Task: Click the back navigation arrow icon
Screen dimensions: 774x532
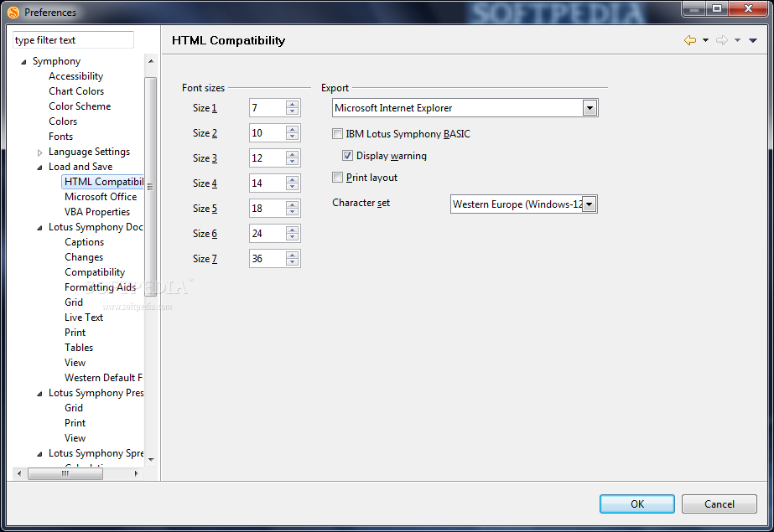Action: click(x=690, y=40)
